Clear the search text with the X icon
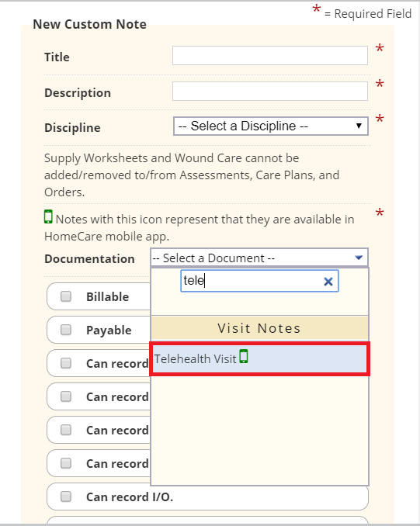The width and height of the screenshot is (420, 526). 328,282
